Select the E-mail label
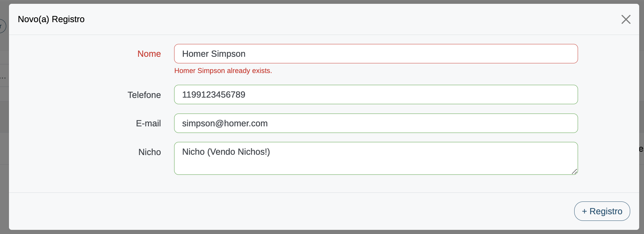 click(148, 124)
